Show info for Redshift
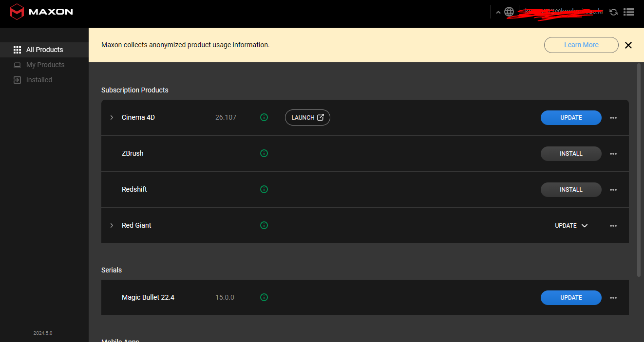 click(x=264, y=189)
